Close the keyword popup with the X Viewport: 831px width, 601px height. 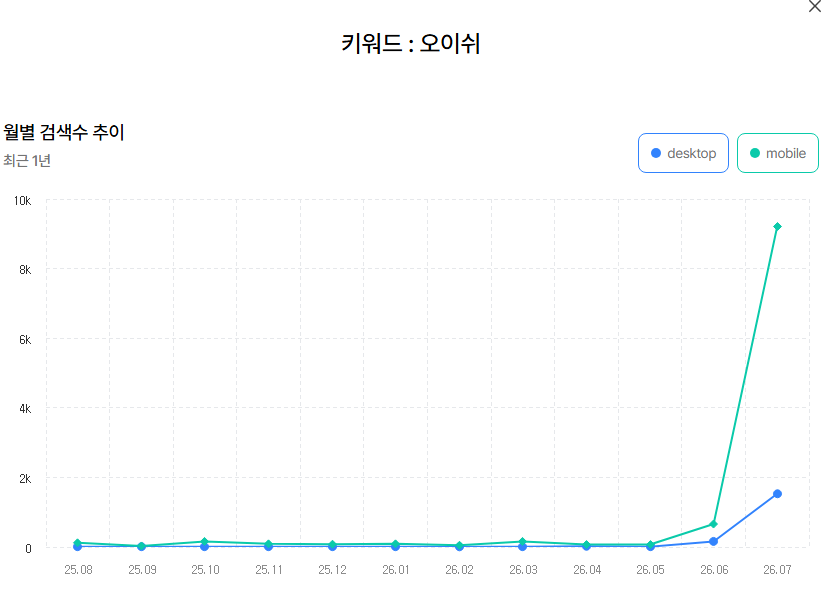point(815,6)
